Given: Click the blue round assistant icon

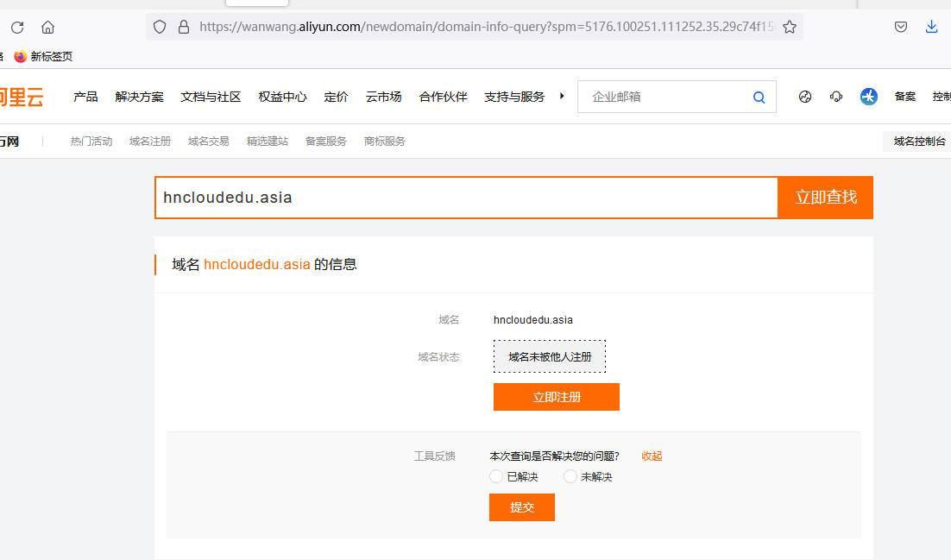Looking at the screenshot, I should tap(868, 97).
